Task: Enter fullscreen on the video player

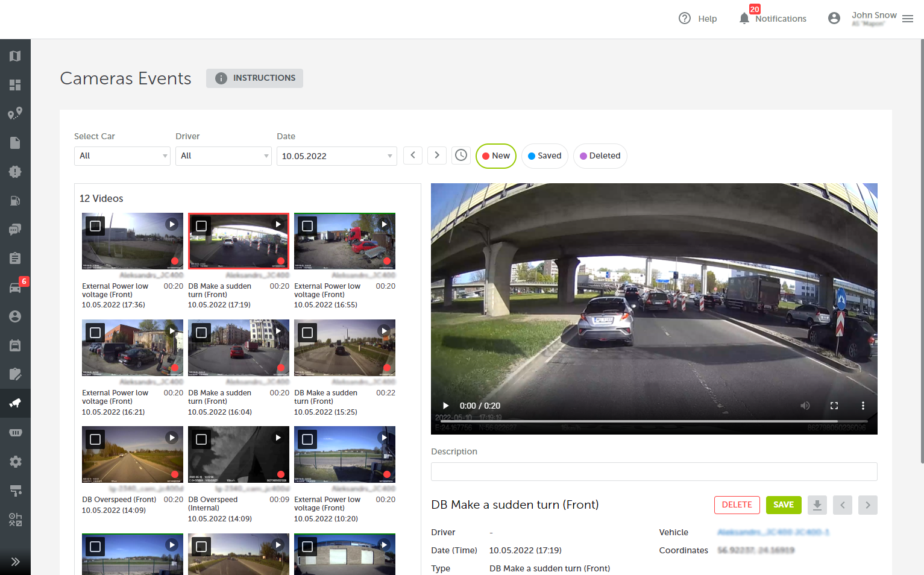Action: [834, 406]
